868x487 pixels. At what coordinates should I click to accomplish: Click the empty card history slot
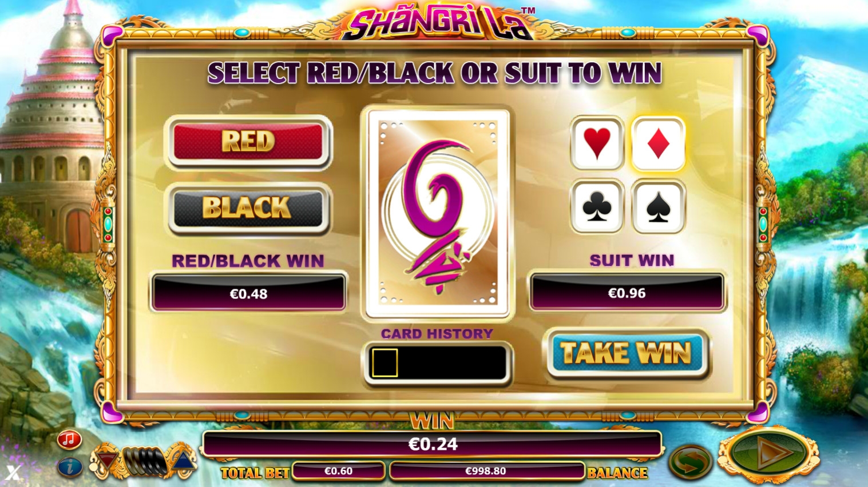click(x=385, y=363)
